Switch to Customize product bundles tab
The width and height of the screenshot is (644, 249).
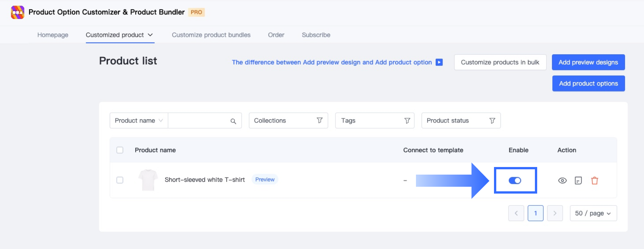coord(211,35)
